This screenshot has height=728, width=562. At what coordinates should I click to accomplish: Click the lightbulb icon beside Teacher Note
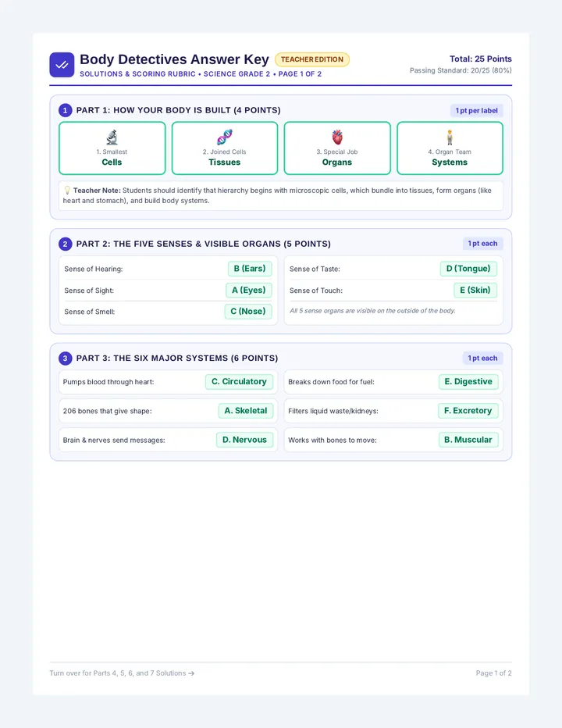(67, 191)
